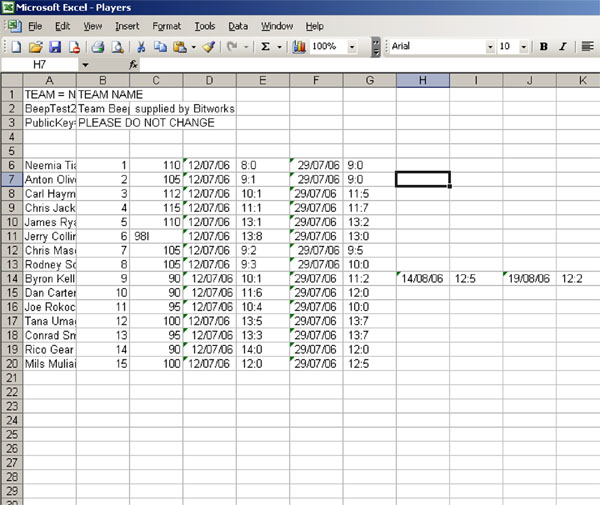Select column H header

click(423, 80)
